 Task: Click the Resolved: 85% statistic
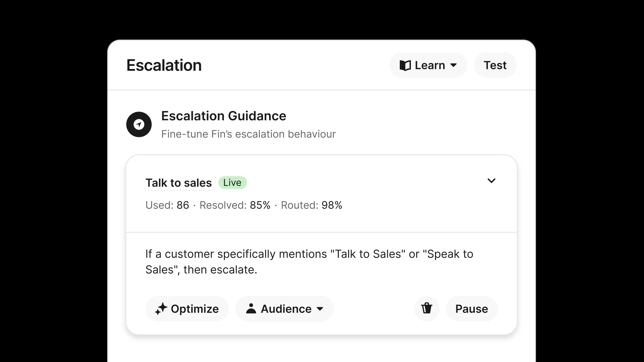point(235,205)
